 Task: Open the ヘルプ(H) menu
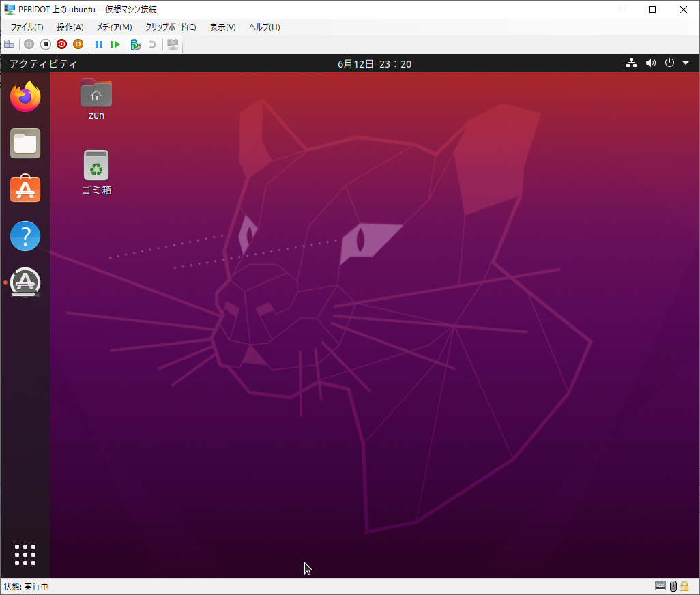pos(264,27)
